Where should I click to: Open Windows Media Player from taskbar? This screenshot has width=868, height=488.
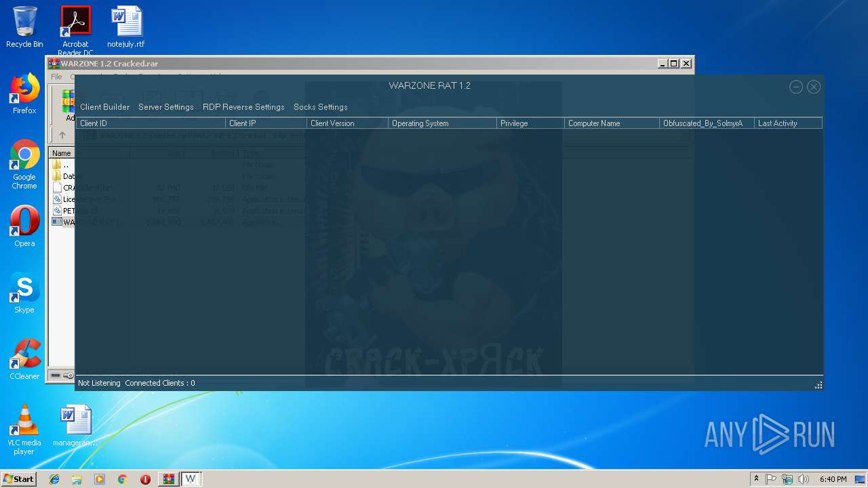(100, 479)
